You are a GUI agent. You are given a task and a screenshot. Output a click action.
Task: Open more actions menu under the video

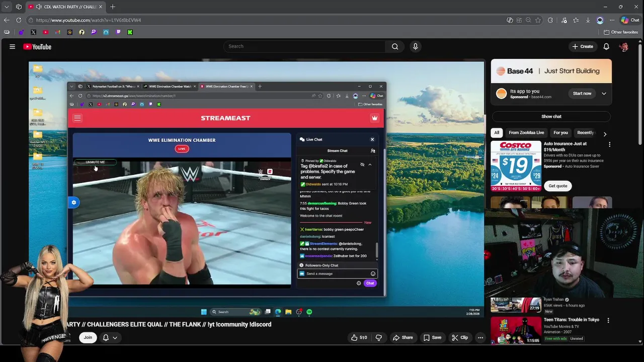480,337
